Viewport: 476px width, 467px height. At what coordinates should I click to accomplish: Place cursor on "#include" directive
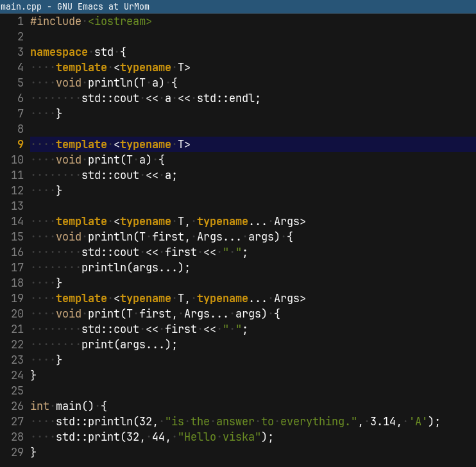(56, 21)
